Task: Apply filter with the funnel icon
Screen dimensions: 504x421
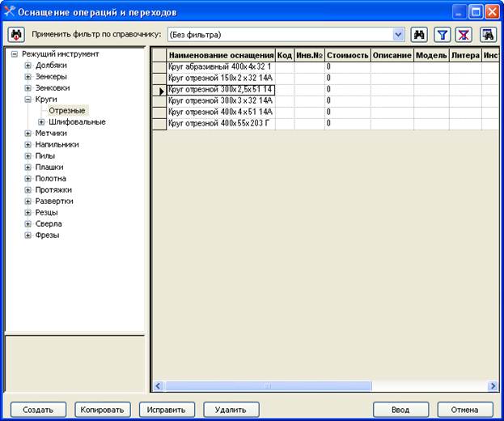Action: (x=443, y=35)
